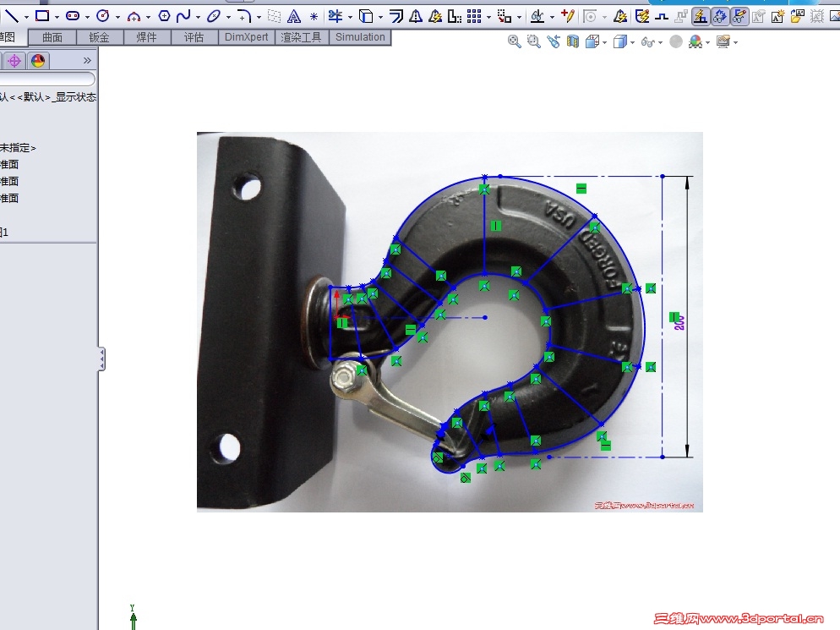Expand the Circle tool dropdown arrow

coord(117,17)
